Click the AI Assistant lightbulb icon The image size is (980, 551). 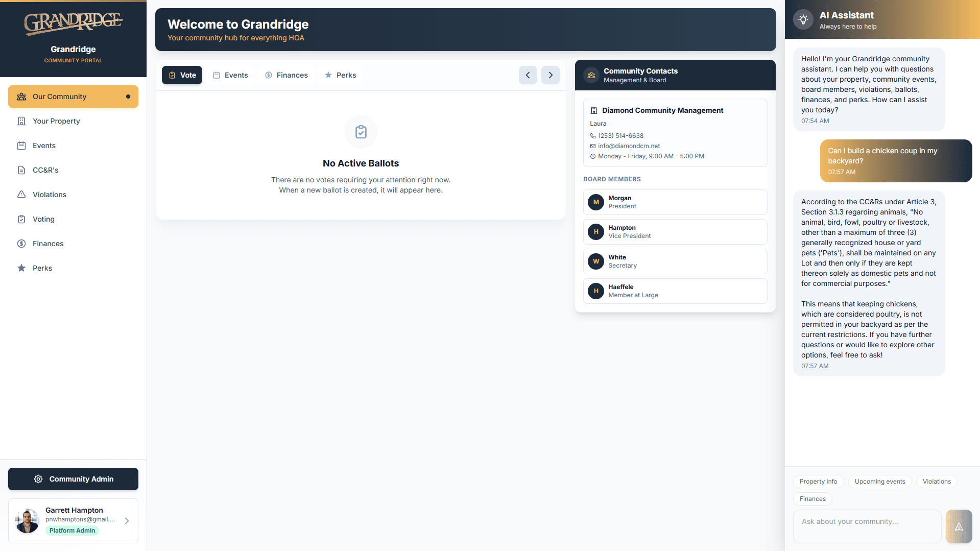click(803, 19)
